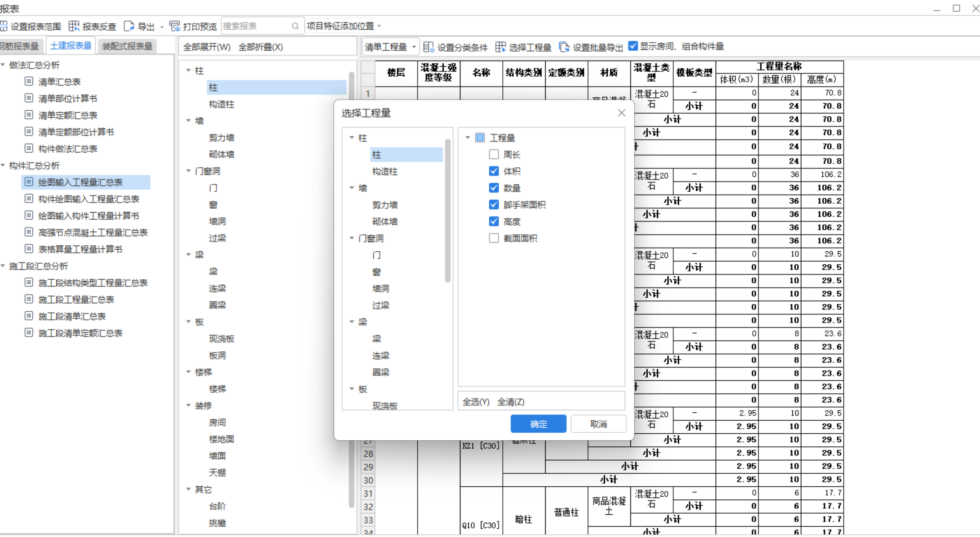980x537 pixels.
Task: Click the 打印预览 print preview icon
Action: (175, 26)
